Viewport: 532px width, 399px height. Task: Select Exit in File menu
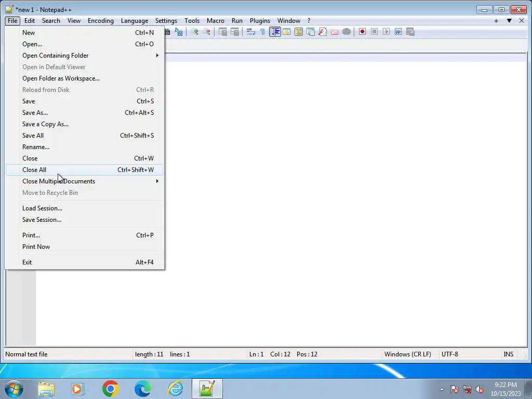(85, 262)
